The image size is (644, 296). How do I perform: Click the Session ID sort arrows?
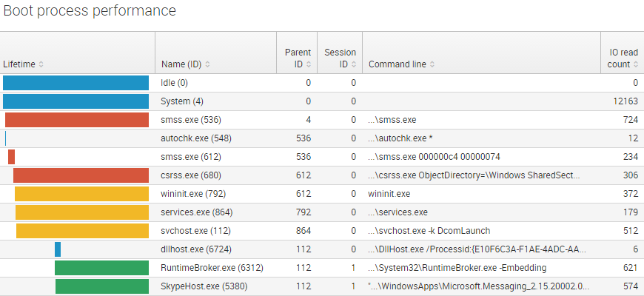[x=353, y=64]
